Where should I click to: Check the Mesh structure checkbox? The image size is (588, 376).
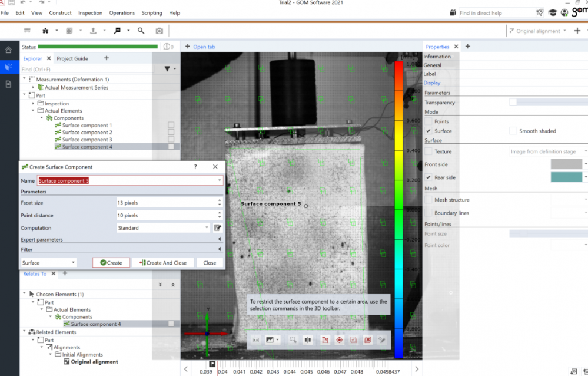pos(428,200)
